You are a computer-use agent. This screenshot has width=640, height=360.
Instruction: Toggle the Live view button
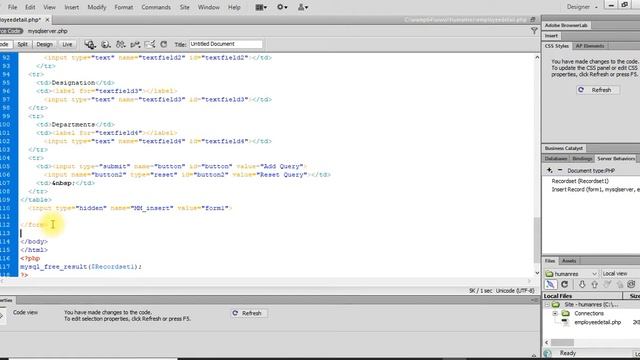click(x=67, y=44)
